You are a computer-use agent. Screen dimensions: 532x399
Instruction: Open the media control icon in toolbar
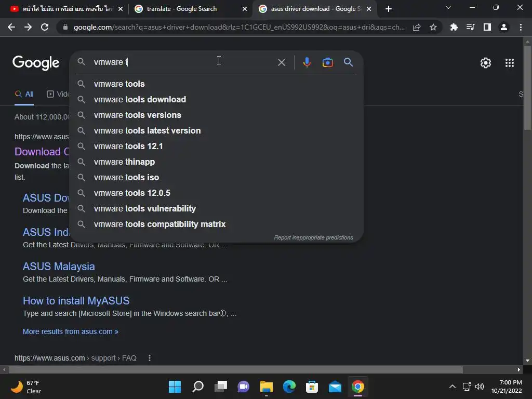[x=470, y=27]
